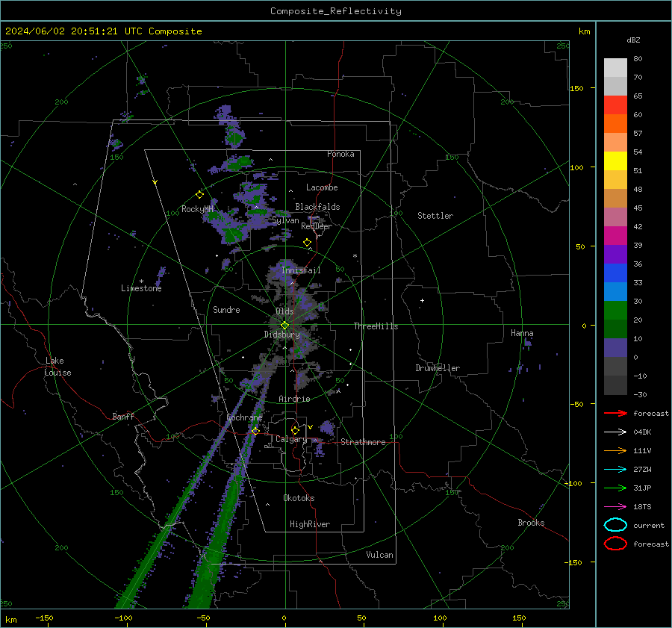Click the cyan current ellipse icon
This screenshot has width=672, height=628.
(x=615, y=525)
